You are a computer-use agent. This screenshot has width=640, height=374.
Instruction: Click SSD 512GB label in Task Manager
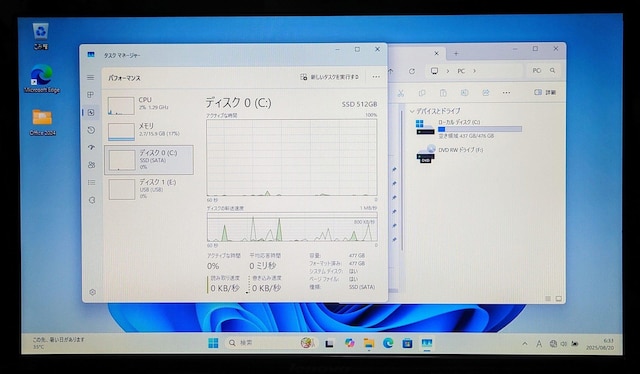tap(359, 104)
